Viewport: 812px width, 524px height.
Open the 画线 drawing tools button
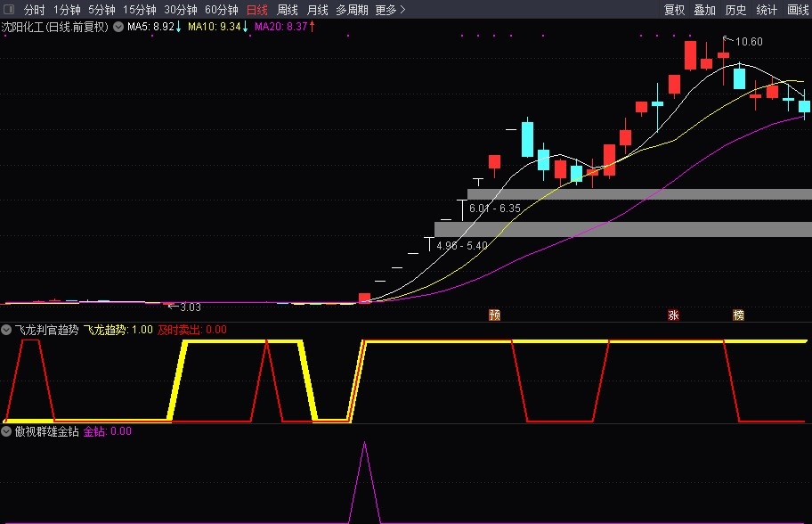point(798,10)
